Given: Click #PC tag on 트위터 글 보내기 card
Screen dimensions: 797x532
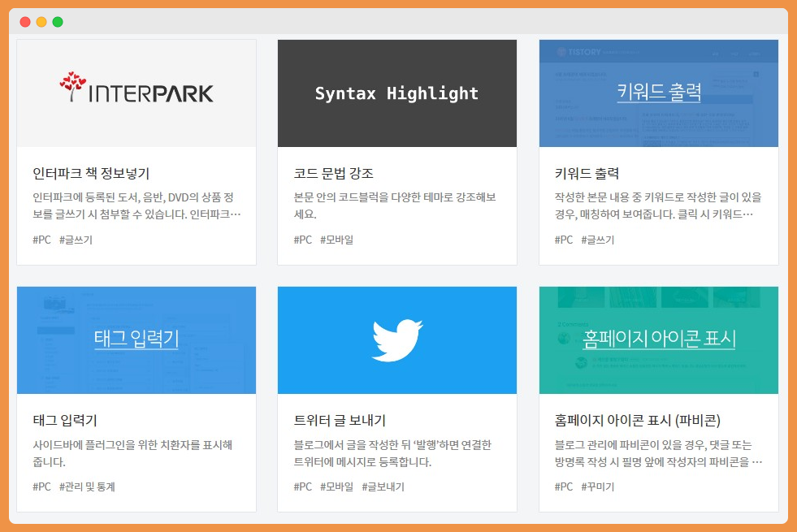Looking at the screenshot, I should click(303, 487).
